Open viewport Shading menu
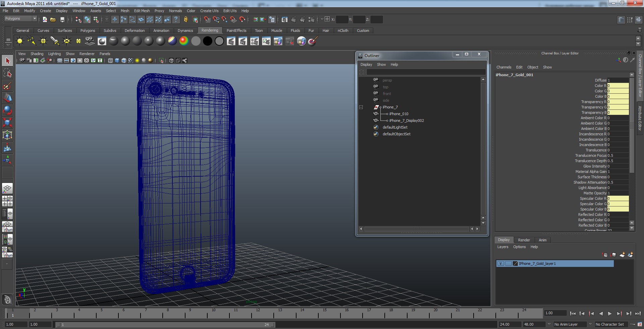Viewport: 644px width, 329px height. [x=37, y=54]
